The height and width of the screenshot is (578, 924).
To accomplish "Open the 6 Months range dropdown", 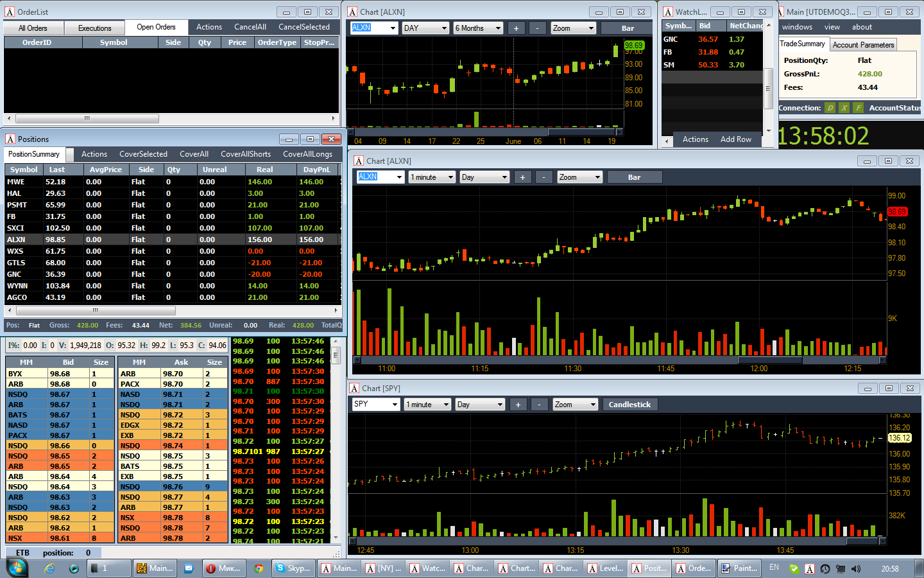I will tap(478, 28).
